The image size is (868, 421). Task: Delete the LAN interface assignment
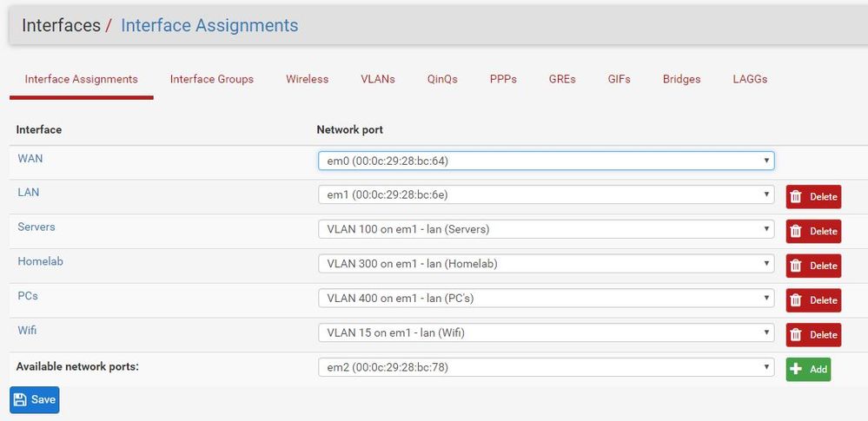click(813, 197)
